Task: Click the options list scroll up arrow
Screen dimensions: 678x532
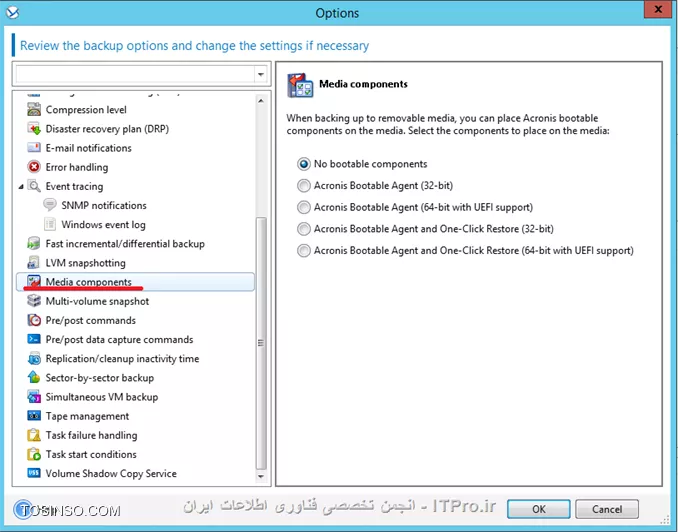Action: pyautogui.click(x=261, y=101)
